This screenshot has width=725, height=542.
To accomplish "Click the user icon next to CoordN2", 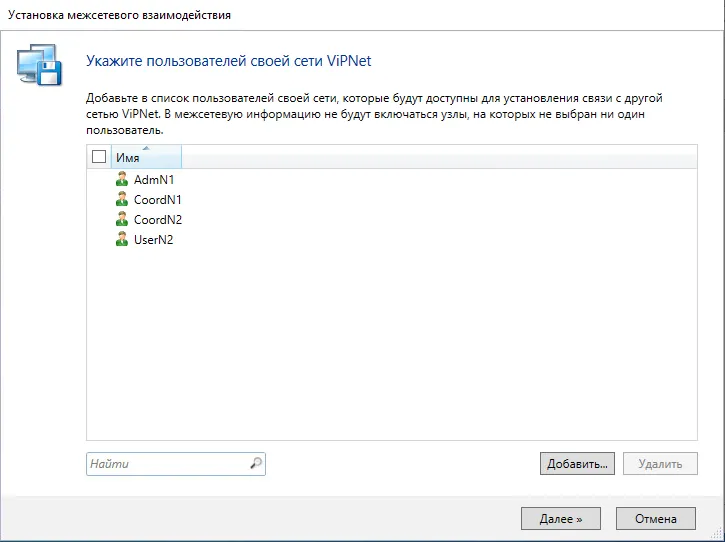I will click(x=122, y=219).
